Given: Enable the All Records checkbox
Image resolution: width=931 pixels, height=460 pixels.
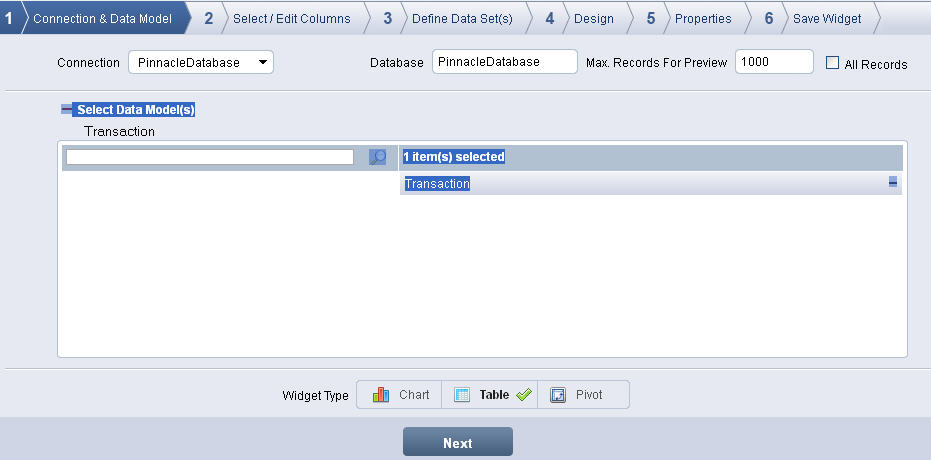Looking at the screenshot, I should [x=832, y=63].
